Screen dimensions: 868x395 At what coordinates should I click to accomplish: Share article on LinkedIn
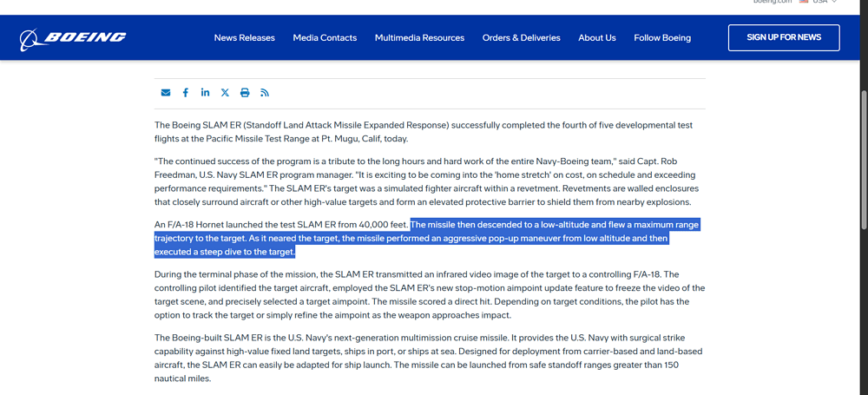pyautogui.click(x=205, y=93)
